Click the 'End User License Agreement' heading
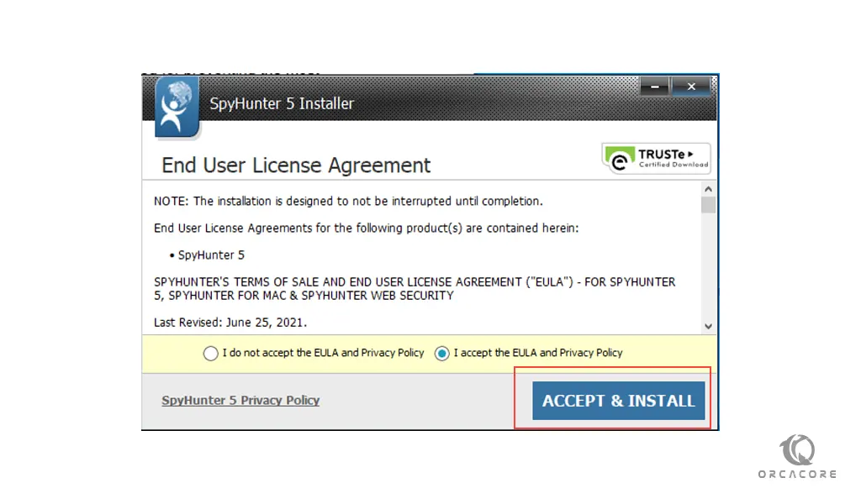 [x=296, y=165]
